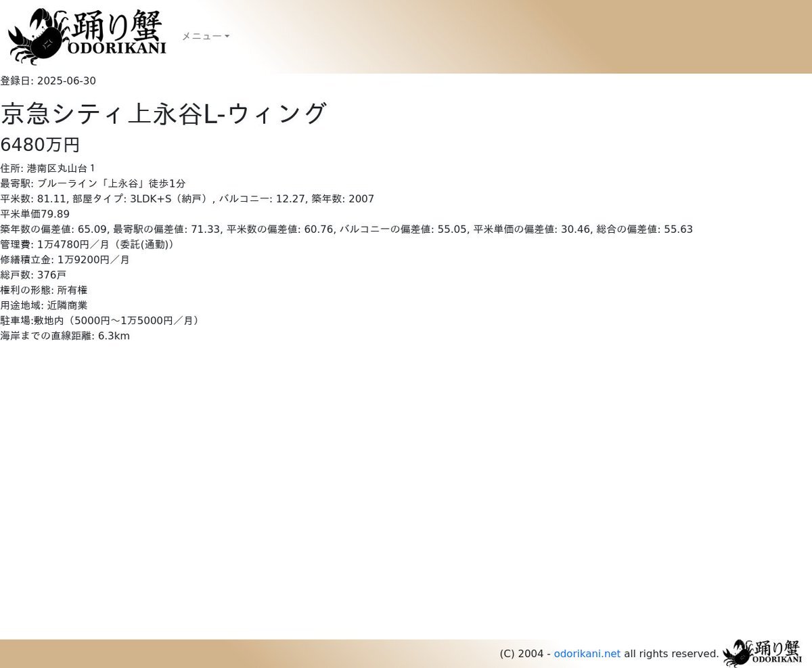Image resolution: width=812 pixels, height=668 pixels.
Task: Open the odorikani.net footer link
Action: pos(587,654)
